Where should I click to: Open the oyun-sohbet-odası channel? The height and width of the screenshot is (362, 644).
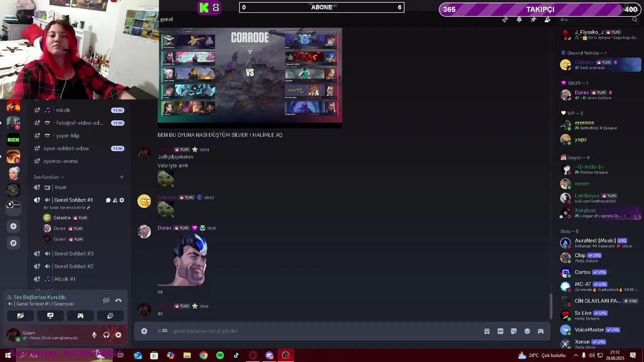pos(79,148)
